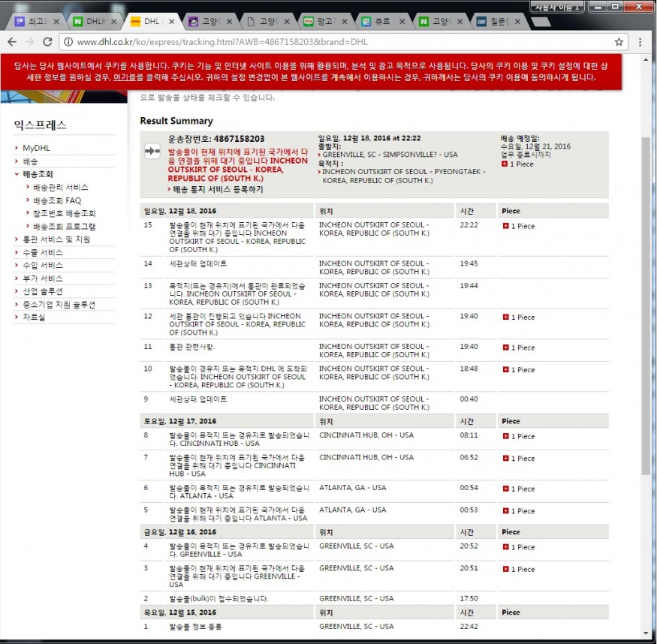Click the GREENVILLE, SC - SIMPSONVILLE origin text
Image resolution: width=657 pixels, height=644 pixels.
pyautogui.click(x=390, y=155)
